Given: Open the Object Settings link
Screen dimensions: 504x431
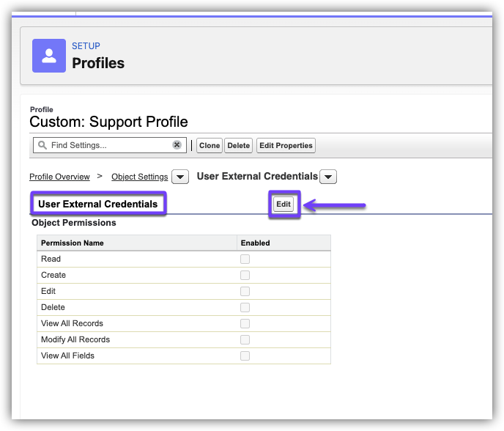Looking at the screenshot, I should coord(139,177).
